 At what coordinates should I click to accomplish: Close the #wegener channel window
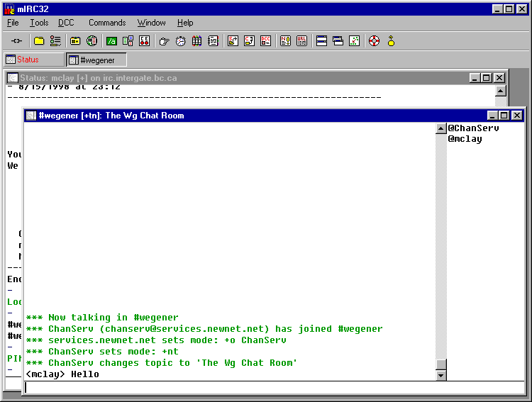[x=516, y=116]
